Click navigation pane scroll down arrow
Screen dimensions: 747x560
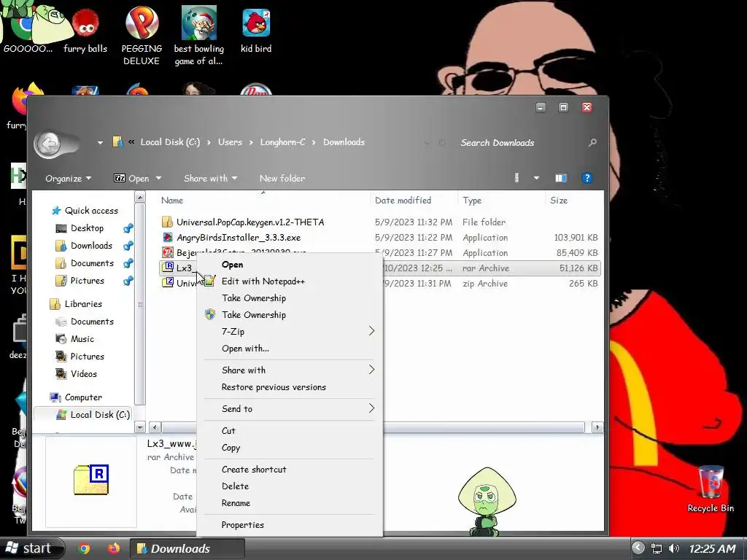coord(140,427)
